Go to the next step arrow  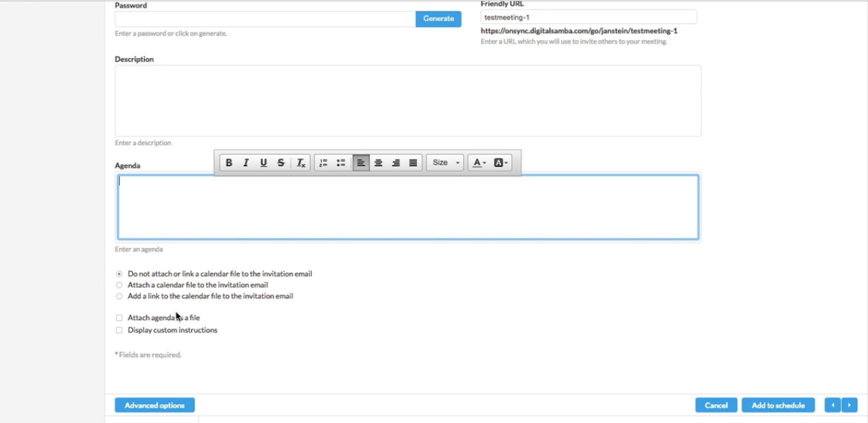coord(849,406)
